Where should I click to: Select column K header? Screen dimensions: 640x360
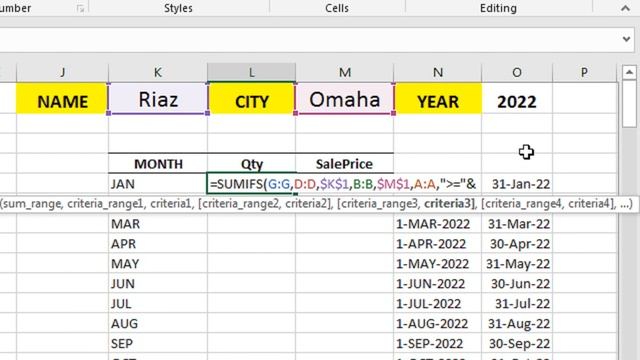tap(158, 72)
